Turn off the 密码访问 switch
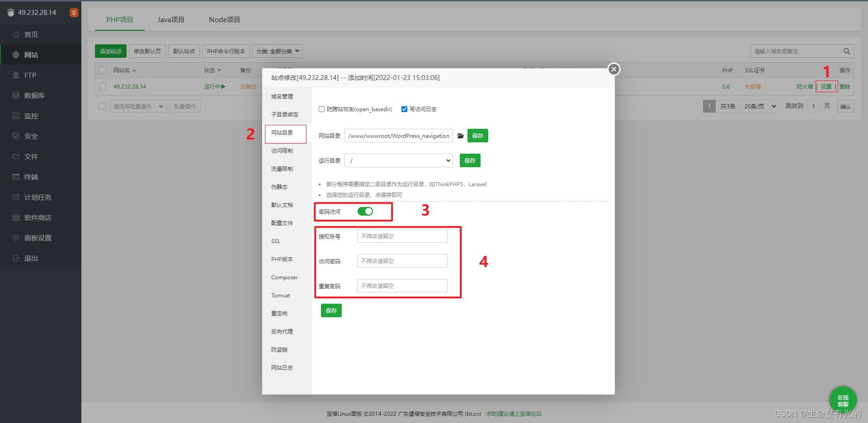 tap(365, 211)
